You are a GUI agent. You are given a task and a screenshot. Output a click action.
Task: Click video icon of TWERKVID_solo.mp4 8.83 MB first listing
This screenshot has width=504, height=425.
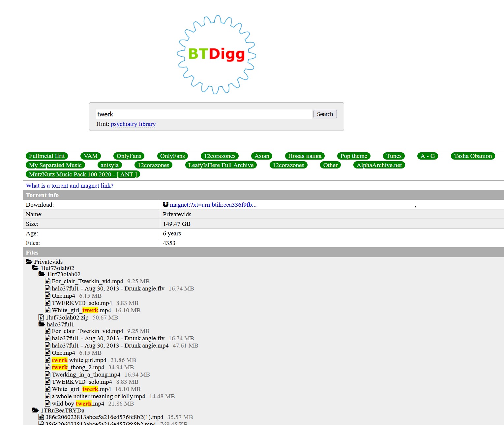point(48,303)
